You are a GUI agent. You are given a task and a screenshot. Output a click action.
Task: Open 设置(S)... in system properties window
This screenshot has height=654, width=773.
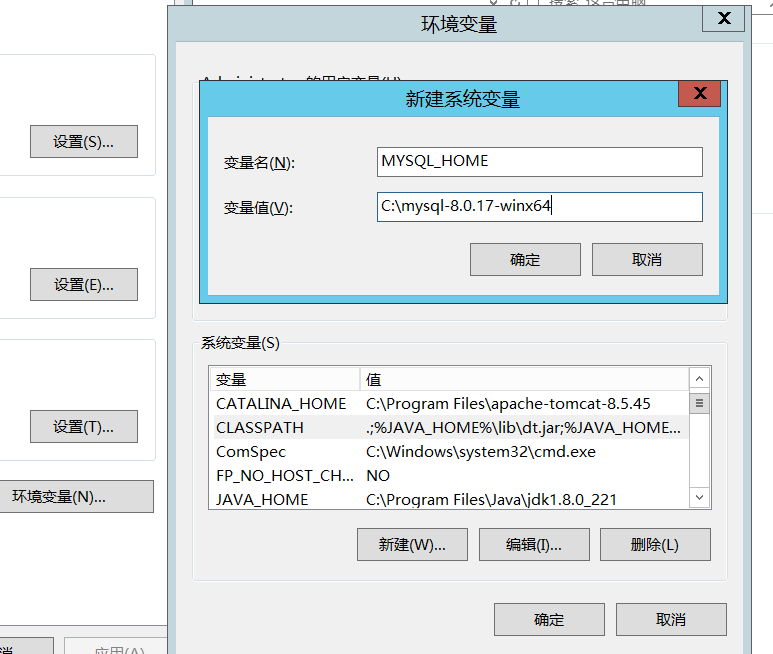[84, 141]
